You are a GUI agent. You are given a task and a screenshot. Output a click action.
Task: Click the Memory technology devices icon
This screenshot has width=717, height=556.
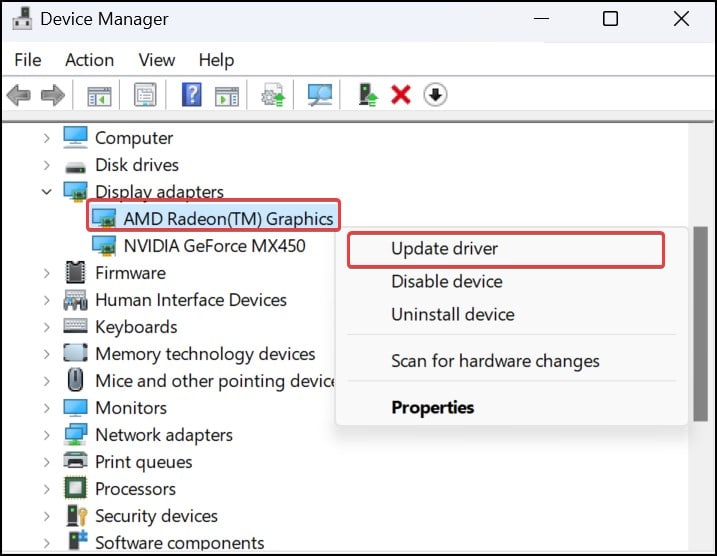(x=75, y=353)
